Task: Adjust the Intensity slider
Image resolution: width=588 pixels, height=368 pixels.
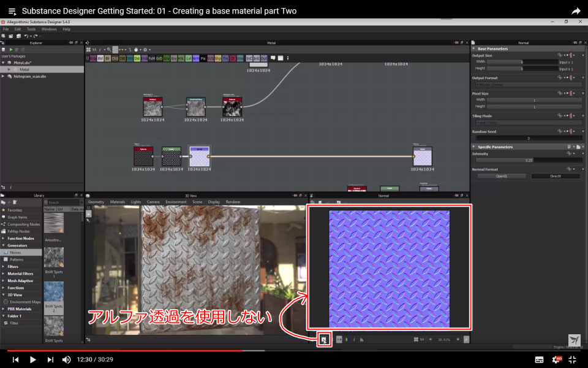Action: [529, 160]
